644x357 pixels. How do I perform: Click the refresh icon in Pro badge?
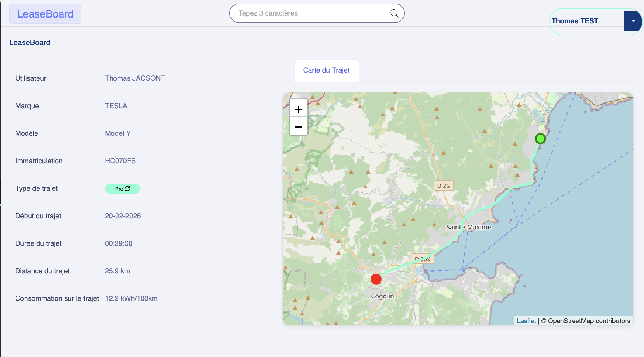click(128, 189)
